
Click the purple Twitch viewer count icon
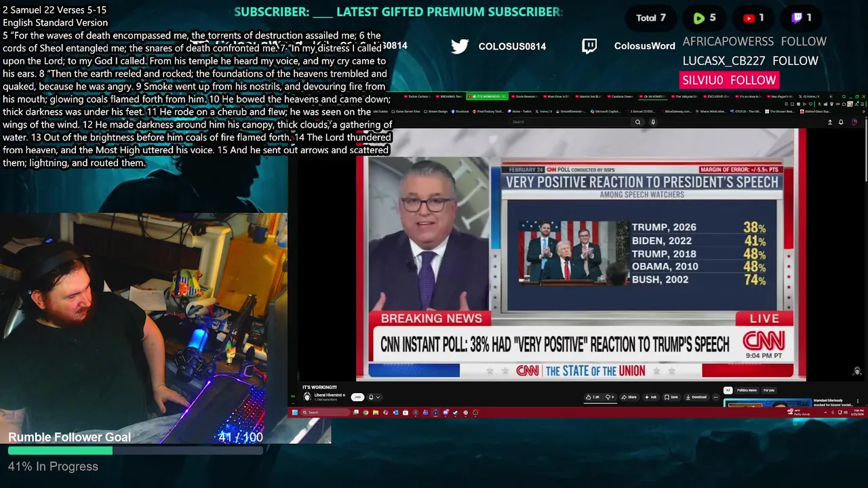[x=797, y=18]
